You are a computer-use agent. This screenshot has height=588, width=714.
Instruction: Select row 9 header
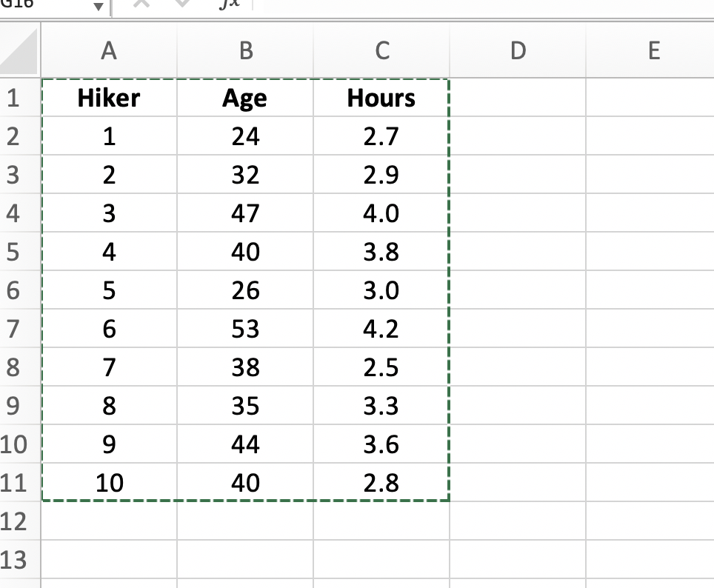20,405
